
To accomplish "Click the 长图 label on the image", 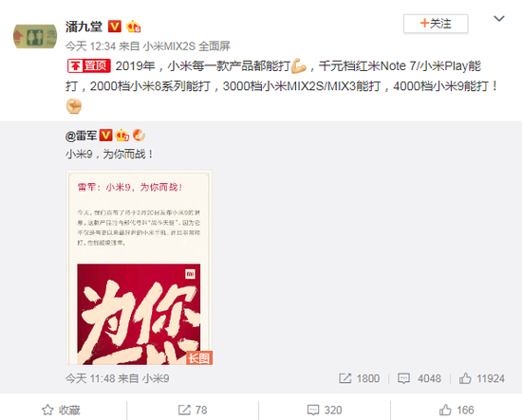I will tap(199, 357).
